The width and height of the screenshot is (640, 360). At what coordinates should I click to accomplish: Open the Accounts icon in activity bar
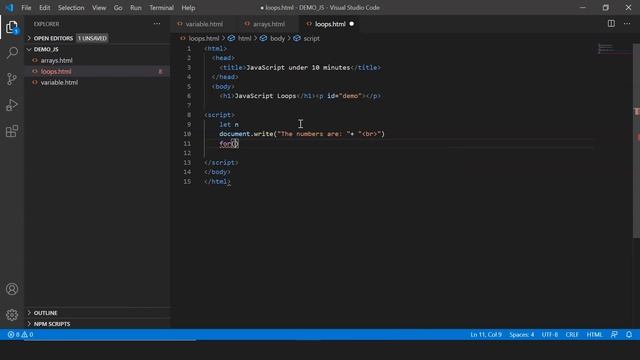12,289
